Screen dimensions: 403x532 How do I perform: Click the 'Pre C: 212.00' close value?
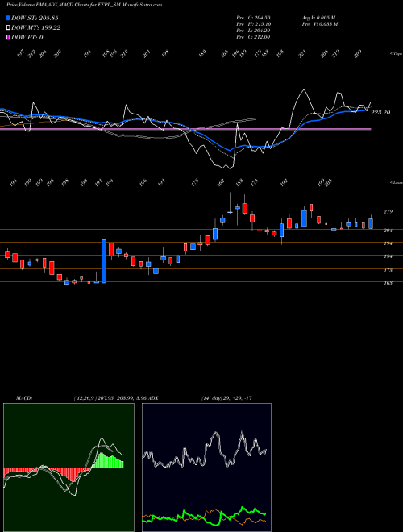253,37
